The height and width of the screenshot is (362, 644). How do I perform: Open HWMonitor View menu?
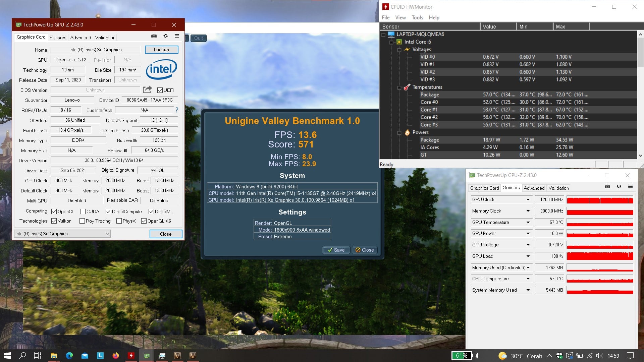400,17
